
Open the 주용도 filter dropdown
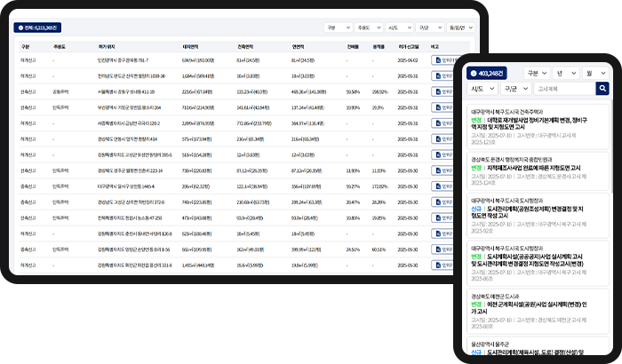(x=368, y=28)
